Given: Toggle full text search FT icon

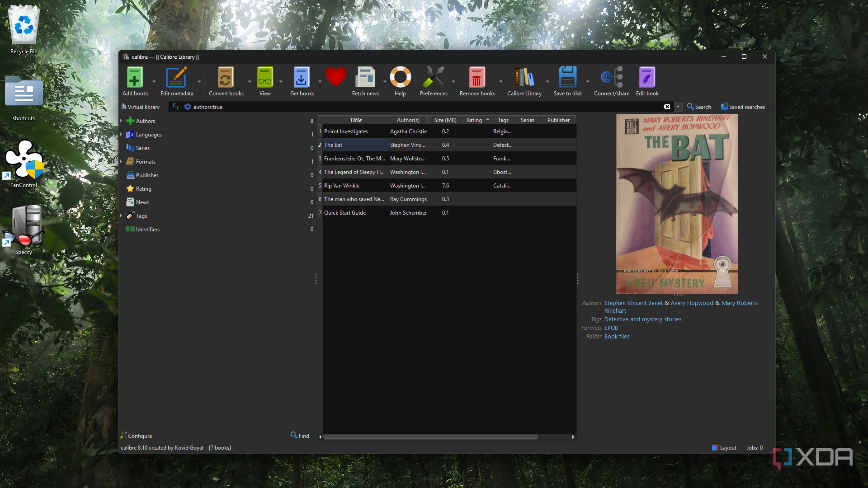Looking at the screenshot, I should 176,107.
